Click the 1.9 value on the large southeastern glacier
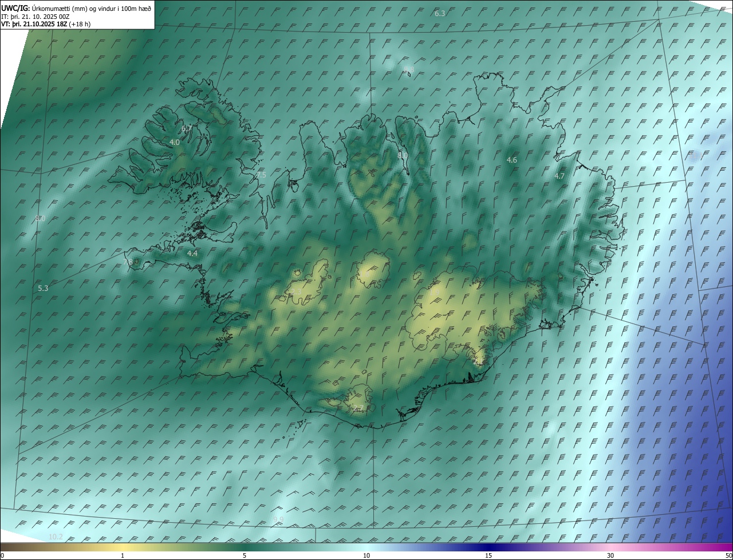Screen dimensions: 733x560 coord(435,293)
